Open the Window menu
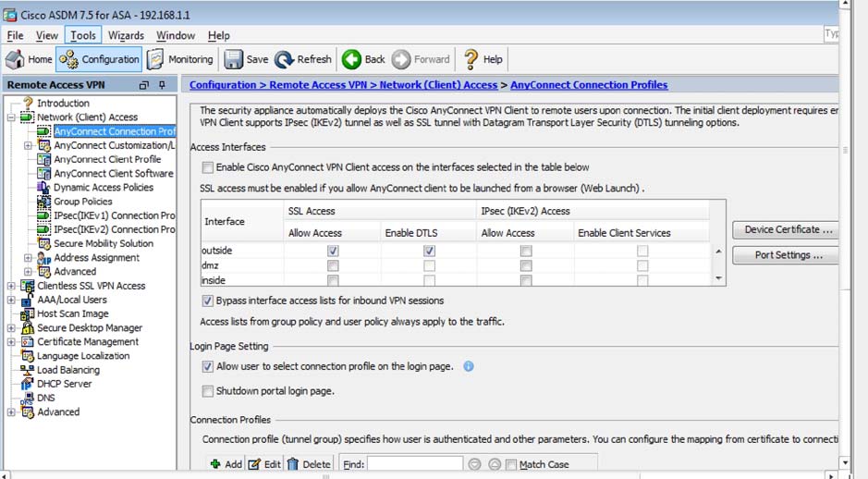This screenshot has height=479, width=868. click(x=176, y=35)
